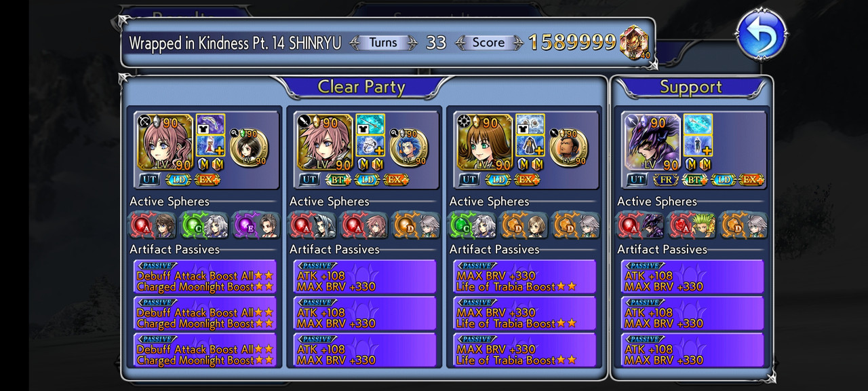Tap the FR badge under the Support character

pyautogui.click(x=666, y=180)
